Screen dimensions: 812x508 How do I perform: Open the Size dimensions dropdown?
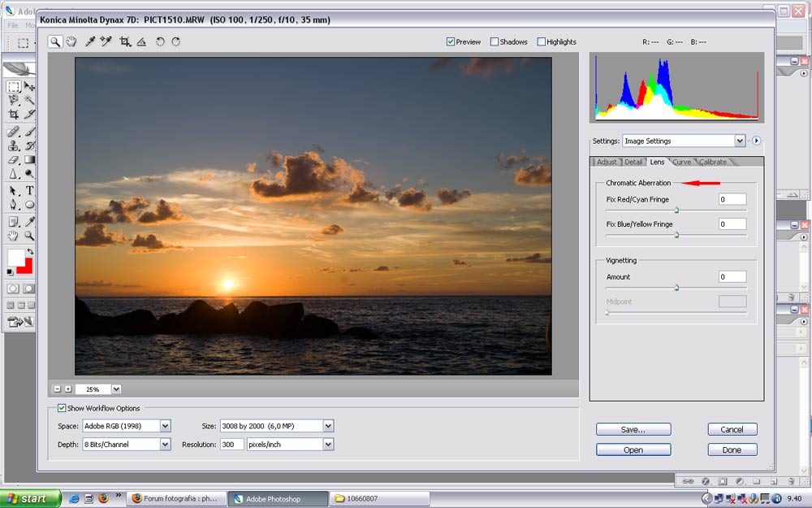click(328, 426)
